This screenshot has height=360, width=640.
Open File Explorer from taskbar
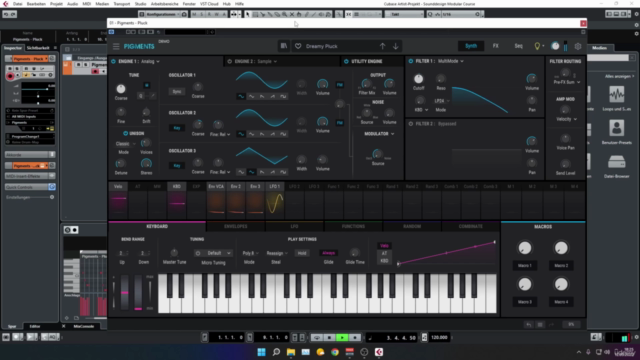click(x=291, y=352)
